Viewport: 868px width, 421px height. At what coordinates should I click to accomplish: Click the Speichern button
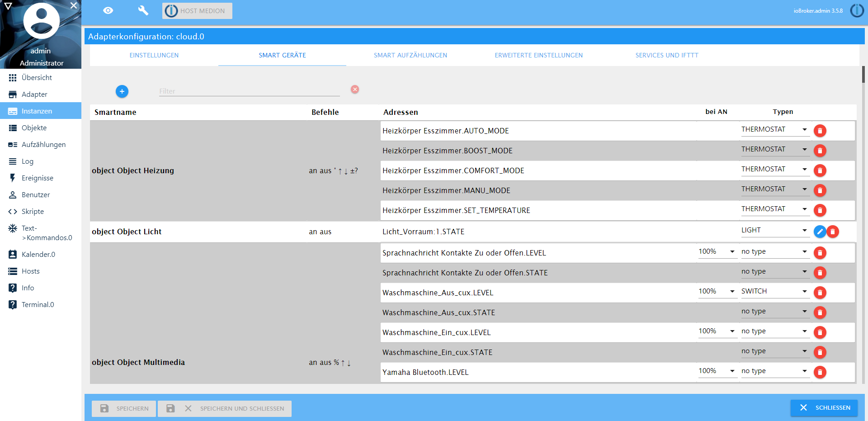[124, 408]
